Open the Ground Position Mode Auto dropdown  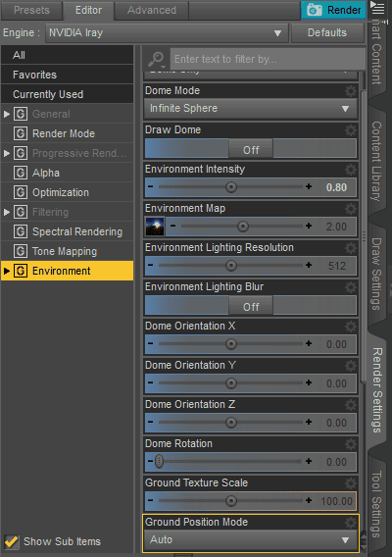(251, 540)
